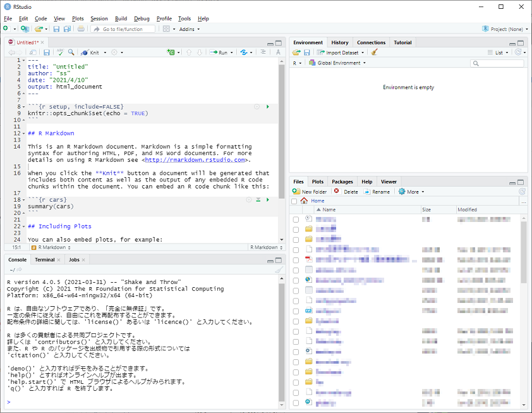Open Find/Replace magnifier in editor
Image resolution: width=532 pixels, height=413 pixels.
pyautogui.click(x=71, y=52)
